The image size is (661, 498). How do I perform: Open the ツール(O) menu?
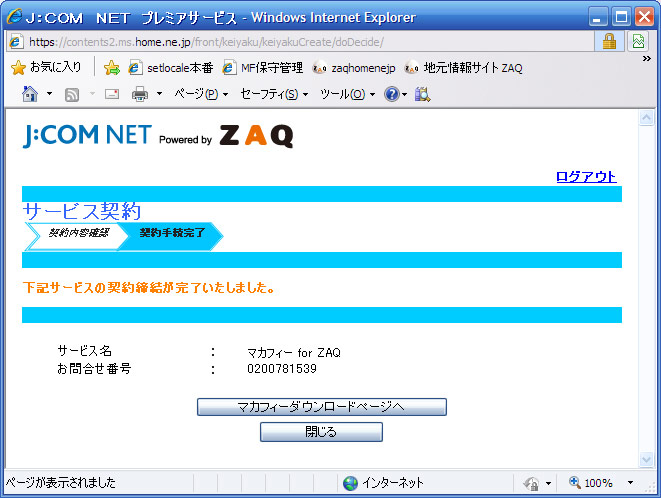tap(347, 94)
